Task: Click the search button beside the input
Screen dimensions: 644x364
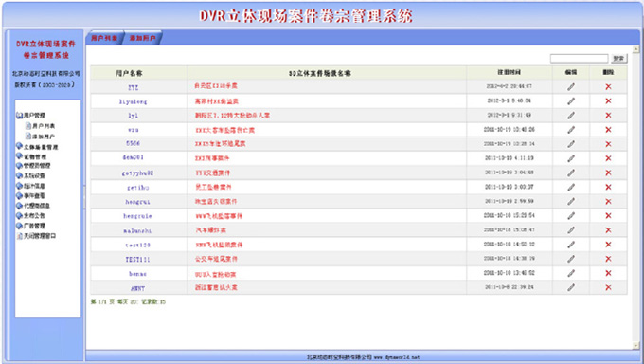Action: (618, 59)
